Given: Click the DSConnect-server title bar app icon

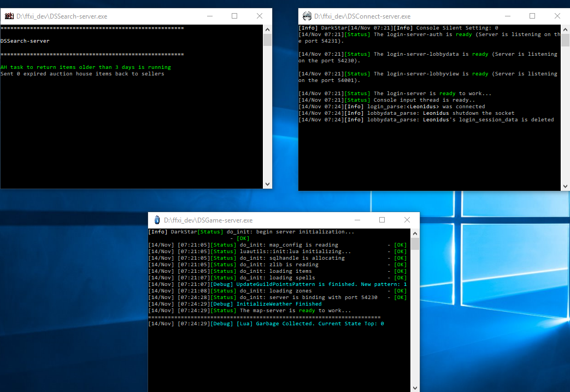Looking at the screenshot, I should [x=307, y=16].
